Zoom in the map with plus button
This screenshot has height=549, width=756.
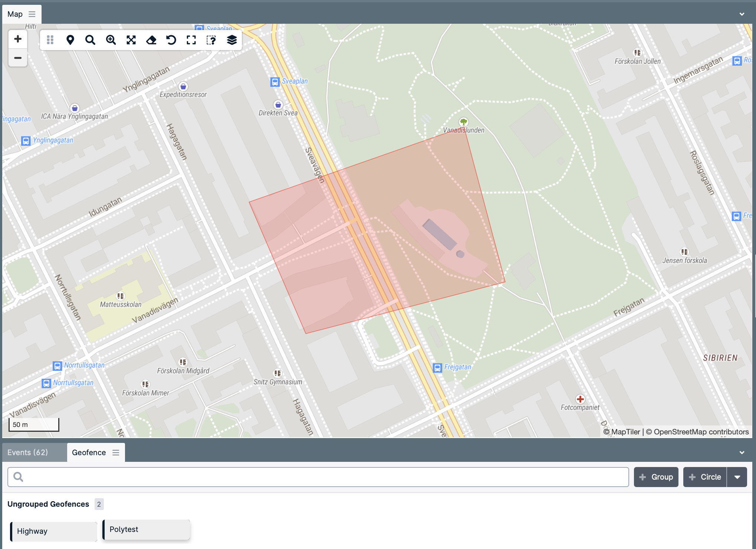pos(18,39)
